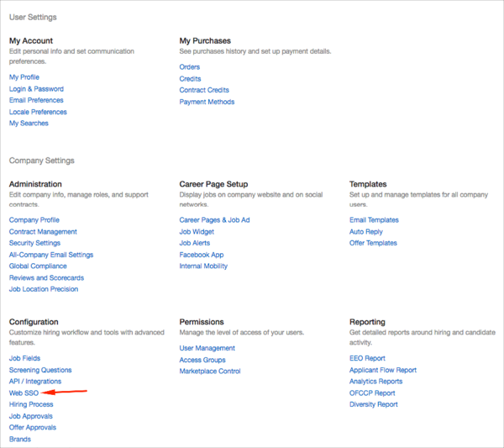Go to Login & Password settings
Viewport: 504px width, 448px height.
tap(36, 89)
